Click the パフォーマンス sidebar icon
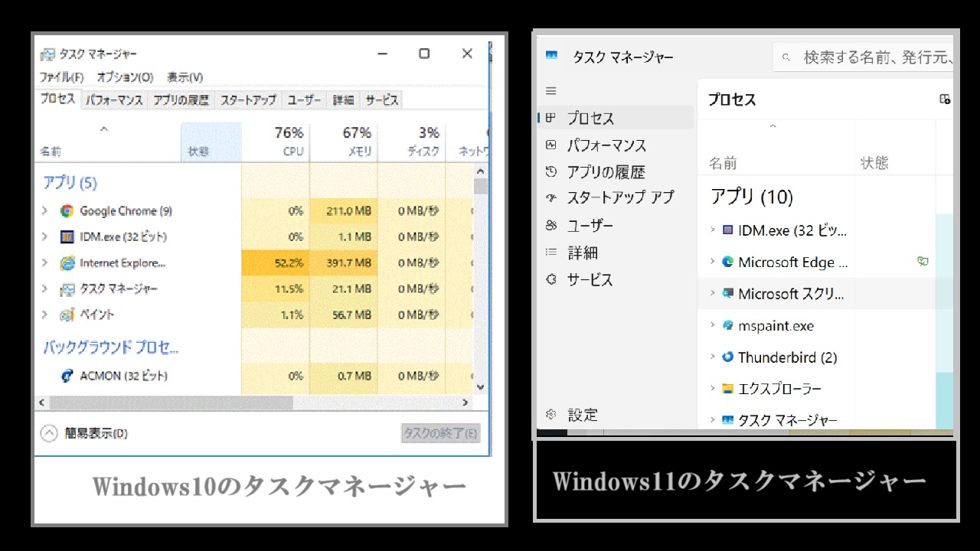The image size is (980, 551). [550, 145]
